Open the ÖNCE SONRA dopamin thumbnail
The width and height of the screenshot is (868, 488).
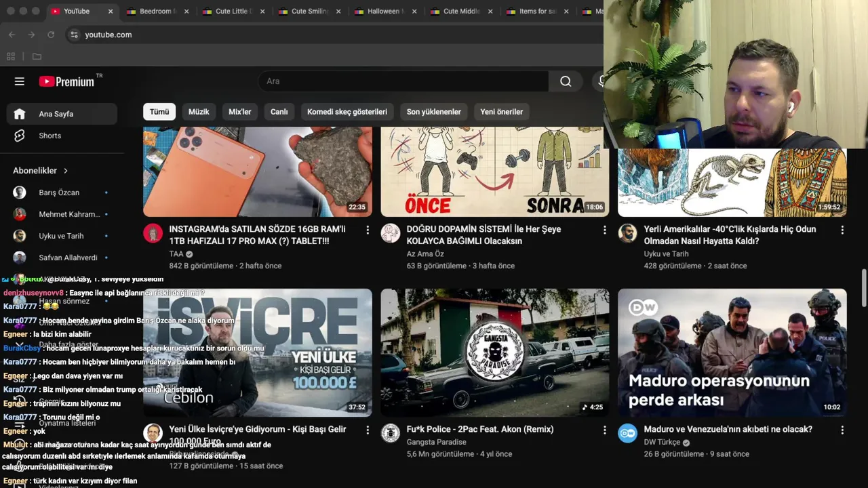495,172
